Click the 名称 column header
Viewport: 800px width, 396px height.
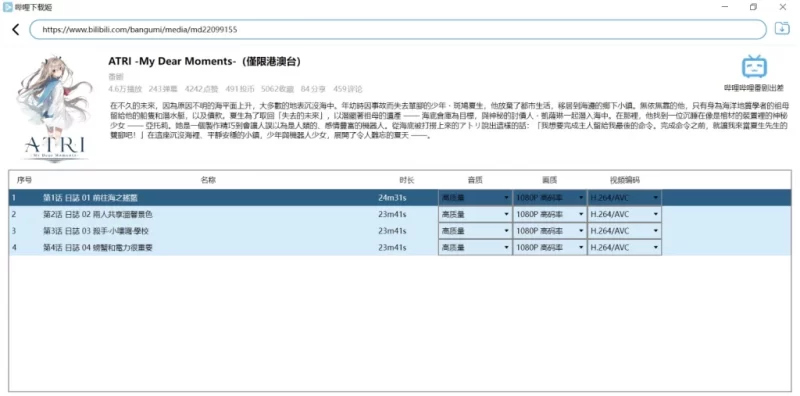208,180
